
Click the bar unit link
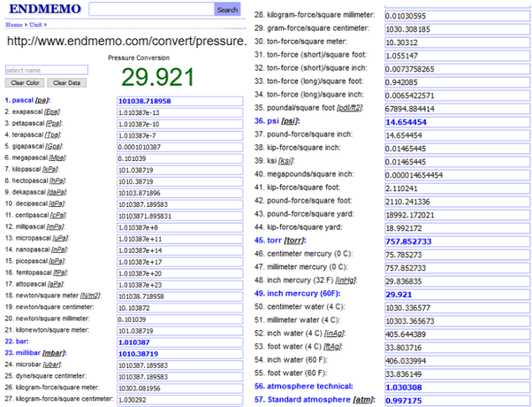(x=17, y=342)
